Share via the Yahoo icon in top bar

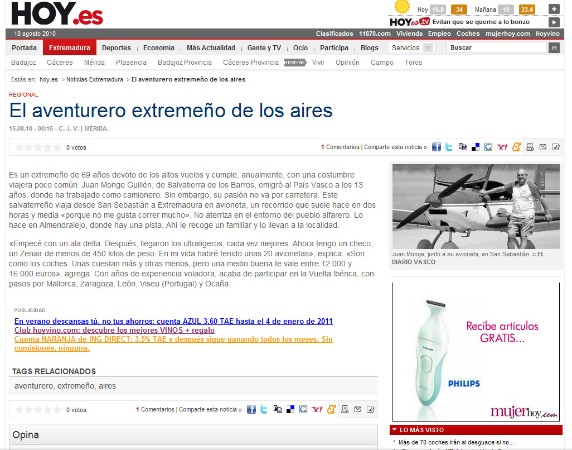[502, 147]
